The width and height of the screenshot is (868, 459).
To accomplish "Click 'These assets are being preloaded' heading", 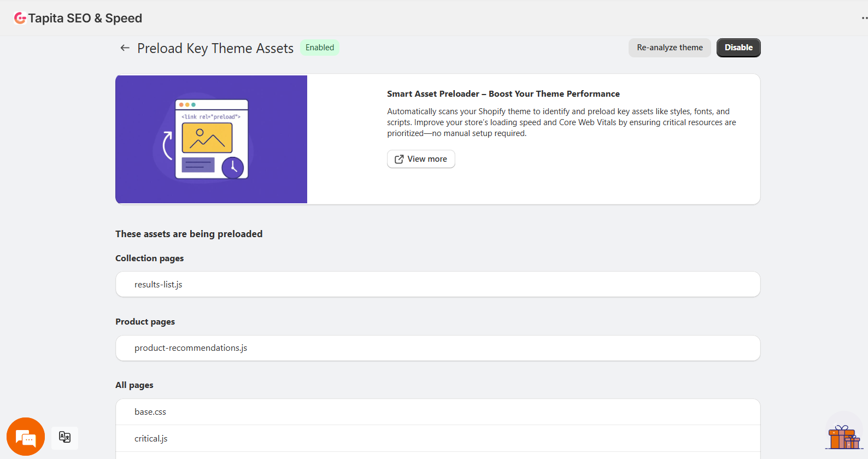I will coord(189,234).
